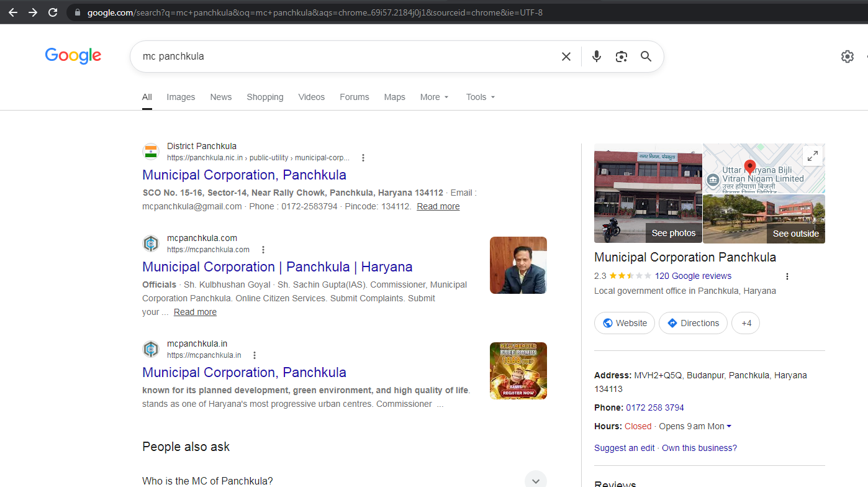
Task: Select the All results tab
Action: [147, 97]
